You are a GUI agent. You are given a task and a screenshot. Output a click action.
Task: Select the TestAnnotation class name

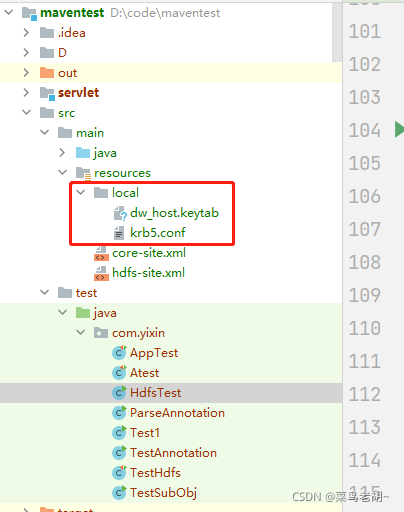coord(173,453)
